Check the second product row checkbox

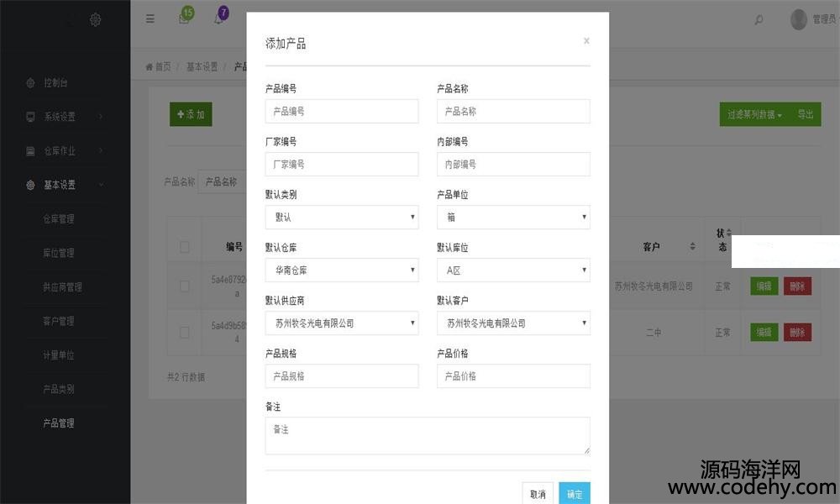tap(185, 333)
